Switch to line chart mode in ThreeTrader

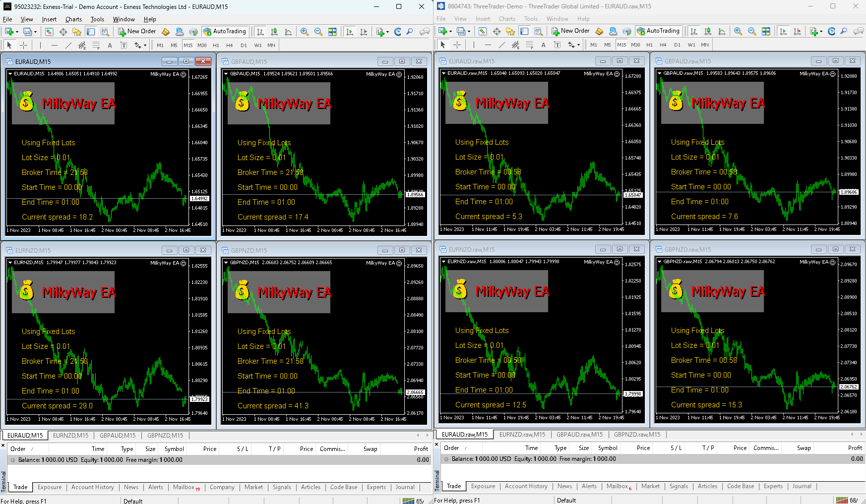click(722, 31)
